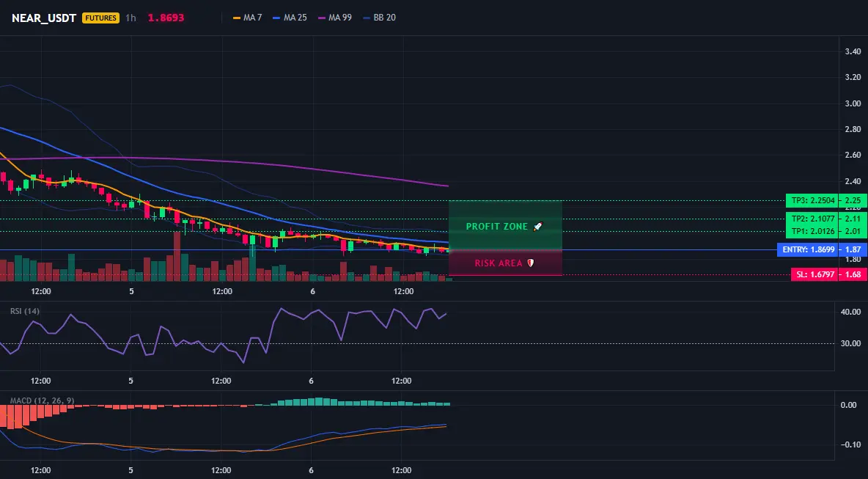Click the purple MA 99 color dash
The image size is (868, 479).
322,18
